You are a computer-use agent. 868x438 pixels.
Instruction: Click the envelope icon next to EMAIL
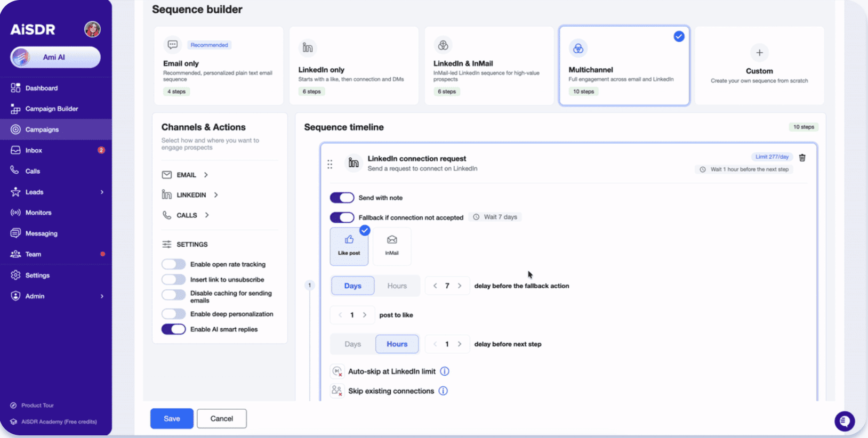click(x=167, y=175)
